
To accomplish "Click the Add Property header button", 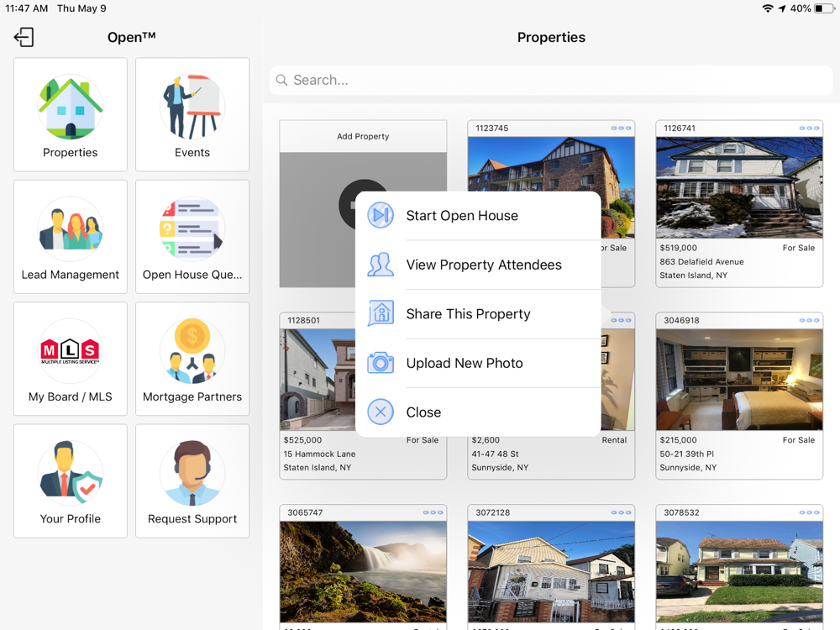I will click(363, 137).
